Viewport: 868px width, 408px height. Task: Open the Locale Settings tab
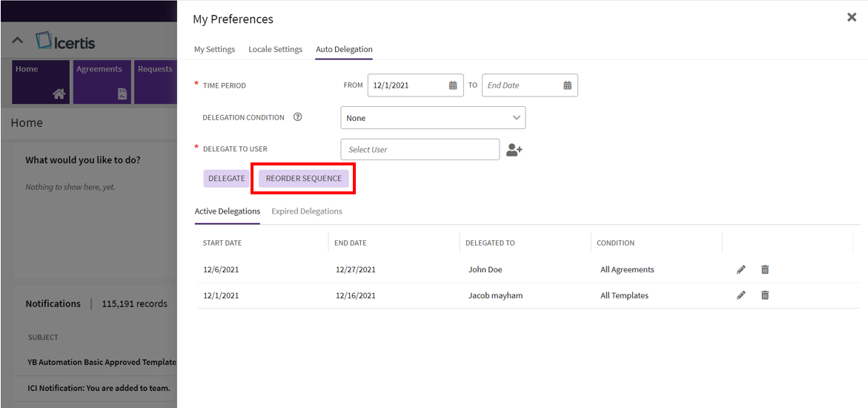pyautogui.click(x=275, y=50)
